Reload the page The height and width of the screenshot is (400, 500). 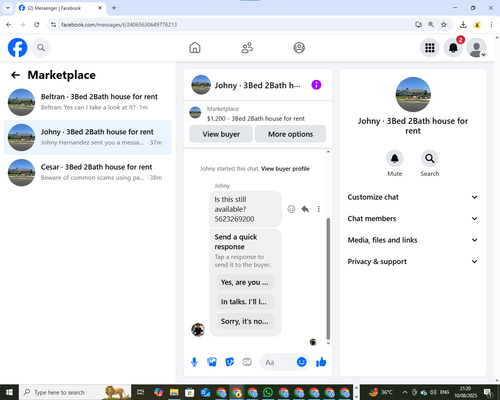(37, 24)
